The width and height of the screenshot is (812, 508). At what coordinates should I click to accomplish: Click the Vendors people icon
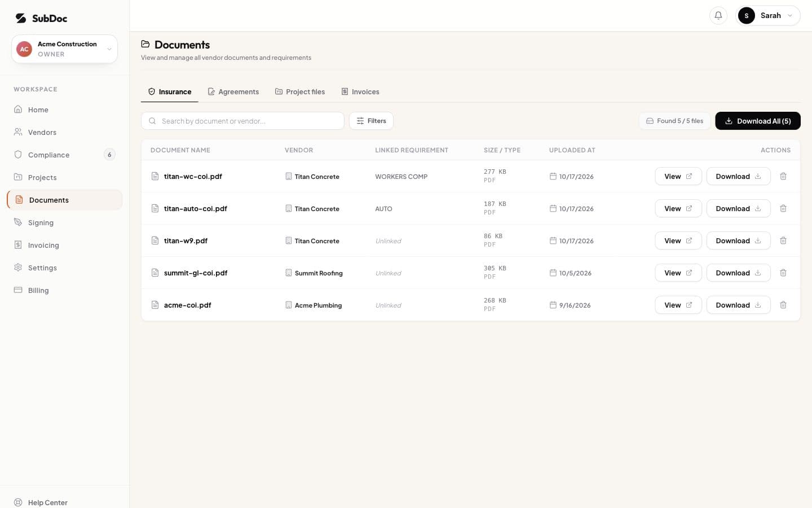18,132
